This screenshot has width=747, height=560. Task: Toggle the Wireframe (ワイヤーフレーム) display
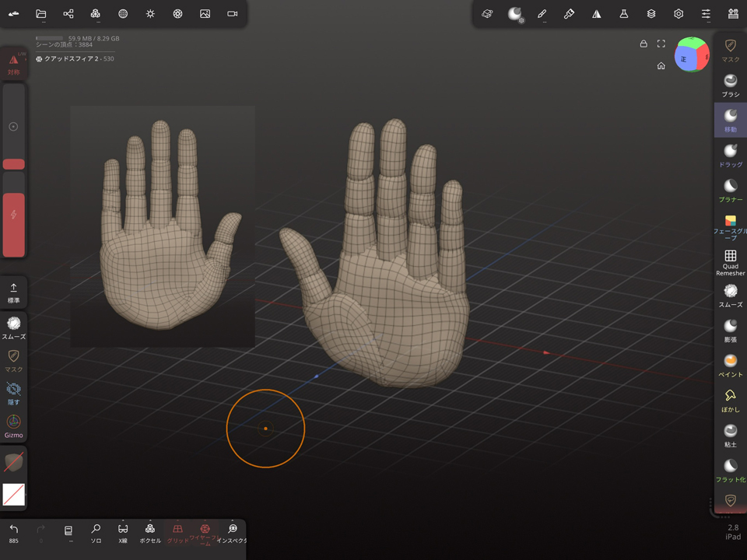pyautogui.click(x=205, y=534)
